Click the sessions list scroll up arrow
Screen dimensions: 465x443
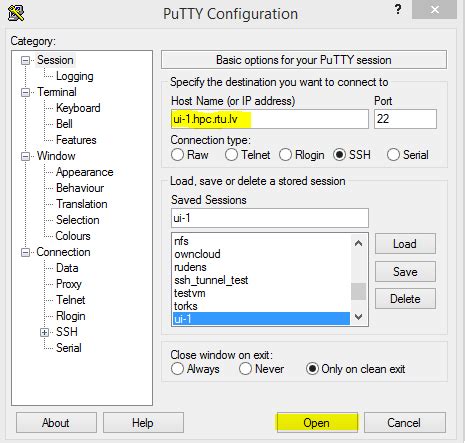[358, 243]
